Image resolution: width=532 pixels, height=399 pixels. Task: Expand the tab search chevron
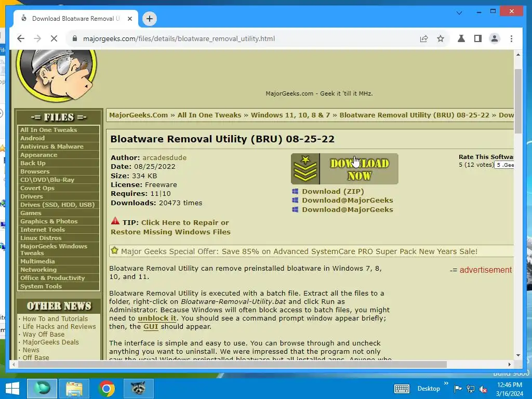(459, 13)
